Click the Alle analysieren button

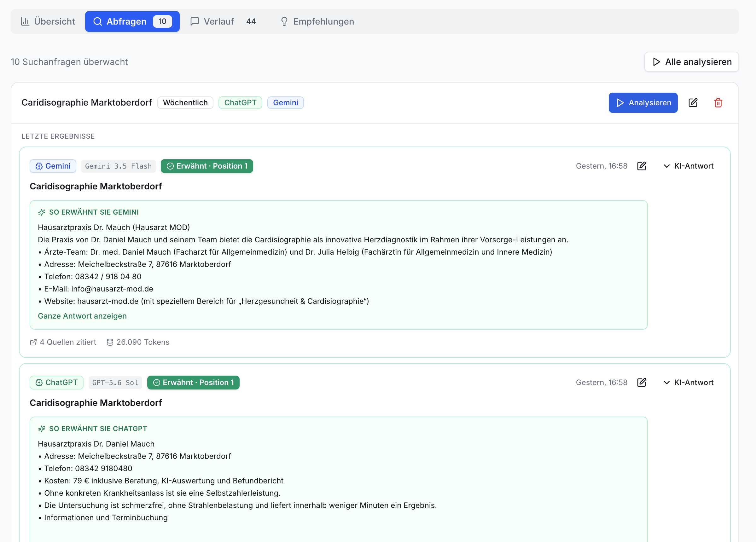coord(691,62)
